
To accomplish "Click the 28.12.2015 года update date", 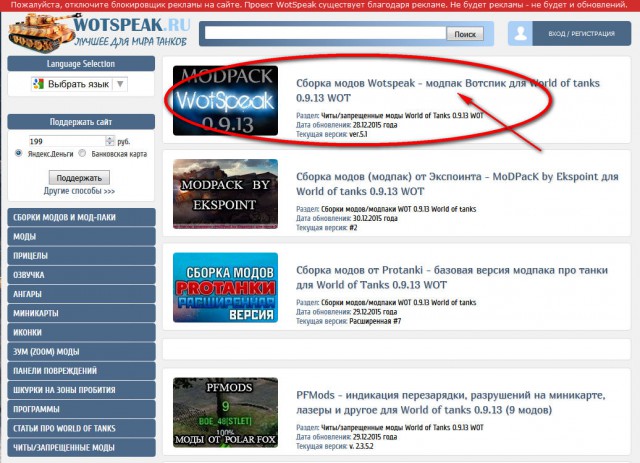I will coord(375,125).
